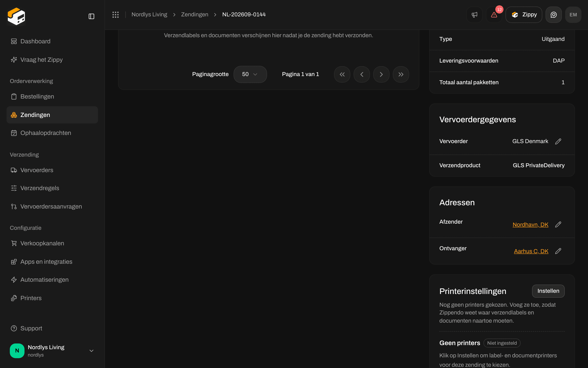Viewport: 588px width, 368px height.
Task: Click the Zendingen breadcrumb
Action: coord(195,15)
